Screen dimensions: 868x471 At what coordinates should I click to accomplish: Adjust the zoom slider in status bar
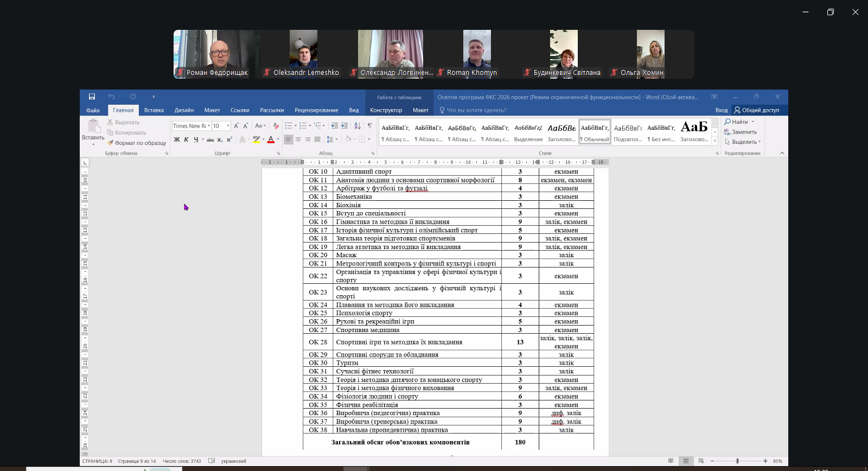pyautogui.click(x=737, y=461)
